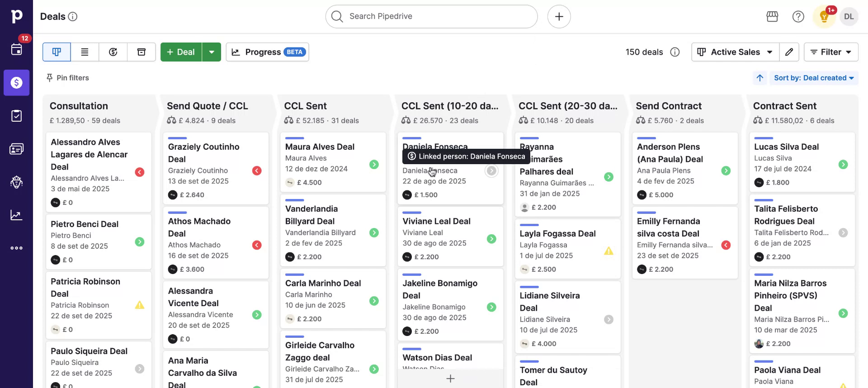
Task: Open the Help question mark icon
Action: click(x=798, y=17)
